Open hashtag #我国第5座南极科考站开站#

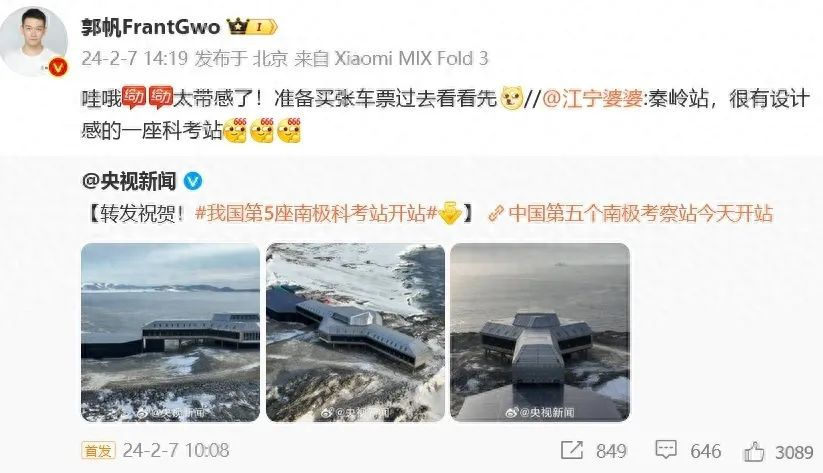click(x=316, y=214)
